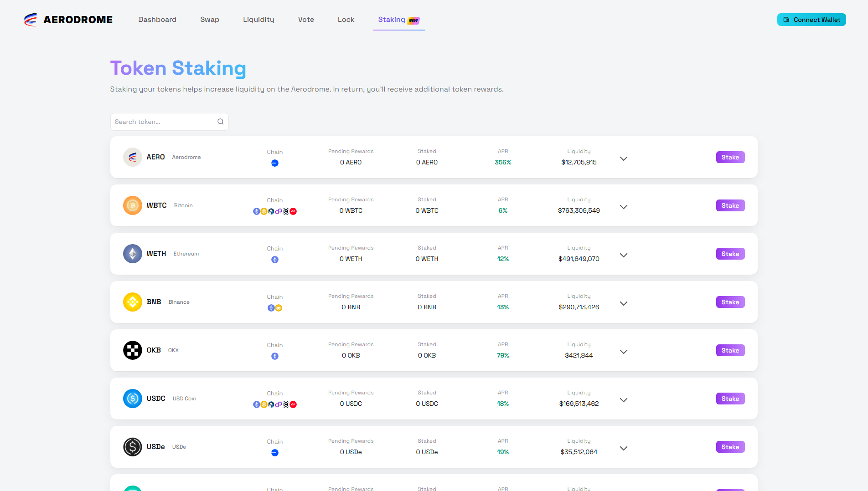Viewport: 868px width, 491px height.
Task: Click the USDe token icon
Action: pyautogui.click(x=133, y=447)
